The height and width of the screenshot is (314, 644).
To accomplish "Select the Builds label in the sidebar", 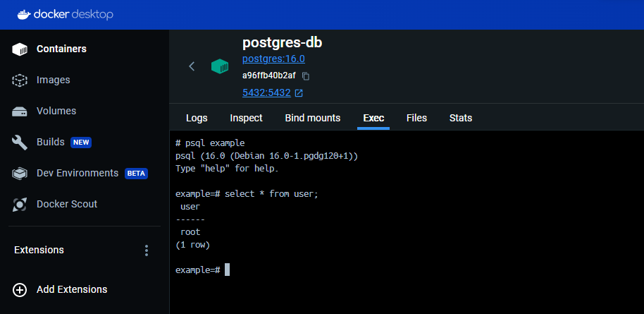I will point(51,142).
